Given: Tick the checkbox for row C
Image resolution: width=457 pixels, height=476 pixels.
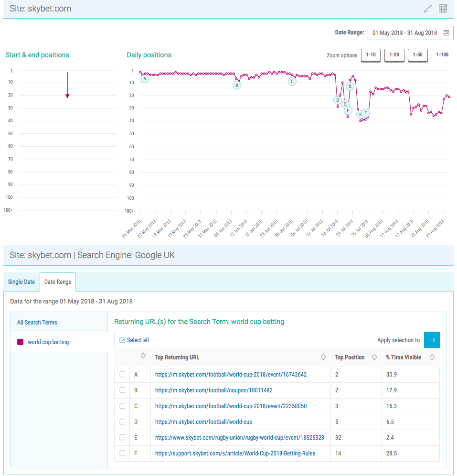Looking at the screenshot, I should tap(123, 406).
